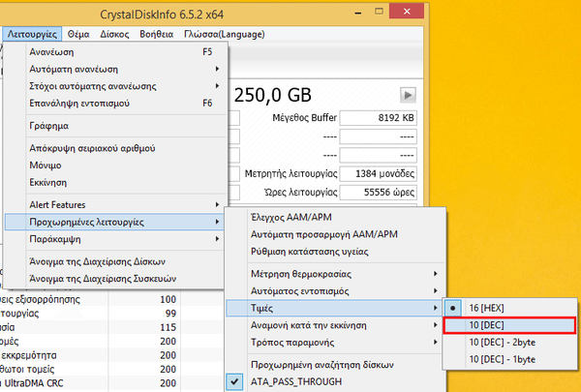The image size is (581, 392).
Task: Toggle Εκκίνηση option
Action: 115,182
